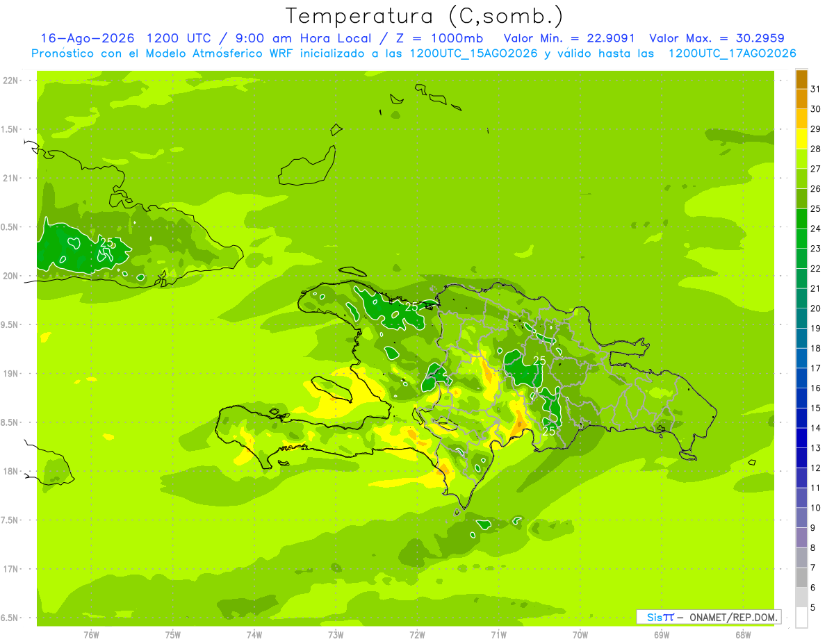The height and width of the screenshot is (644, 834).
Task: Click the "1.5N" latitude axis label
Action: (x=10, y=129)
